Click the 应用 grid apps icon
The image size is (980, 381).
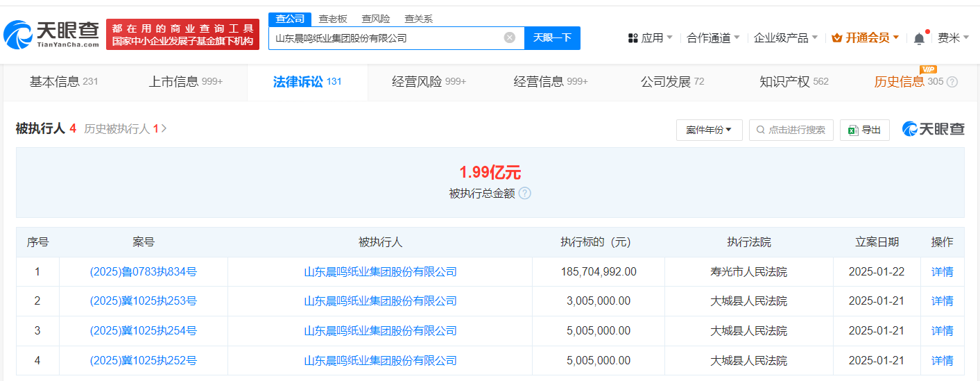[633, 38]
